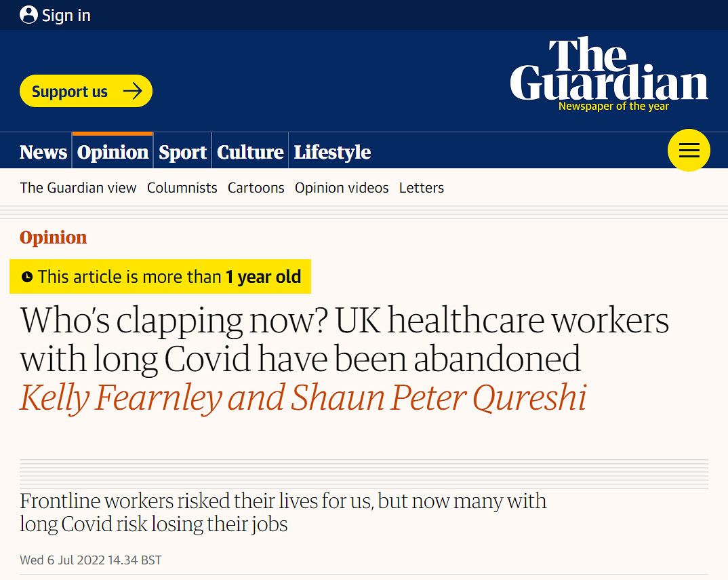Open Opinion videos subsection
This screenshot has width=728, height=580.
[342, 188]
